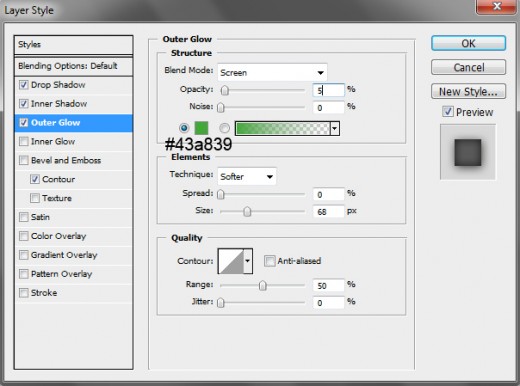Viewport: 520px width, 386px height.
Task: Select the Color Overlay style row
Action: (x=73, y=236)
